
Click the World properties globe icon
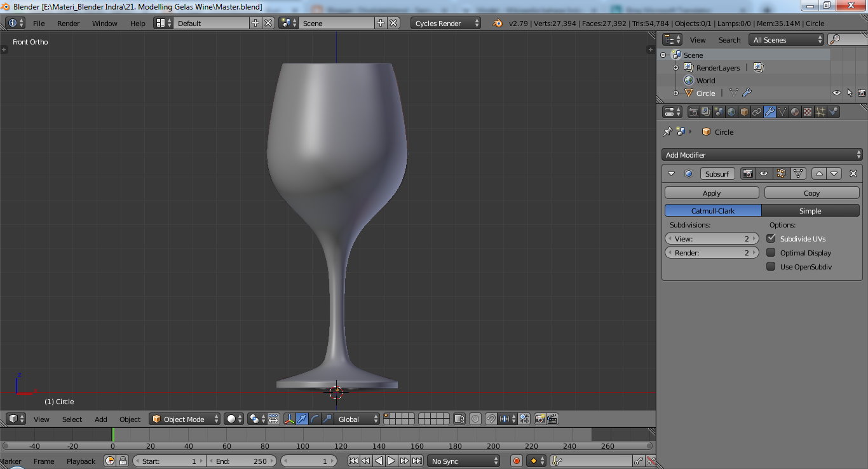coord(731,111)
